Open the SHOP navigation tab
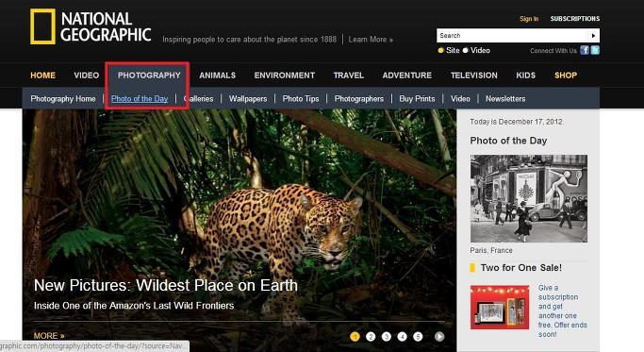Image resolution: width=644 pixels, height=352 pixels. coord(566,75)
